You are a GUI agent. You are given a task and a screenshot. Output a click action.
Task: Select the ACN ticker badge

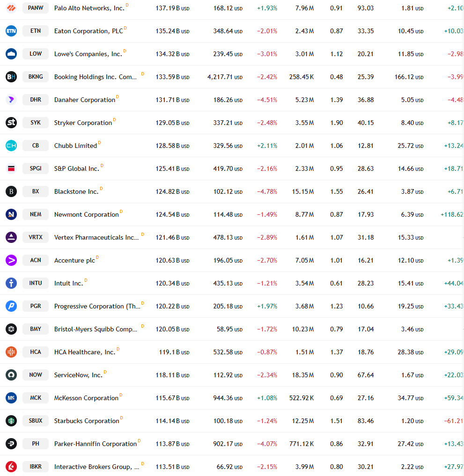(x=36, y=260)
